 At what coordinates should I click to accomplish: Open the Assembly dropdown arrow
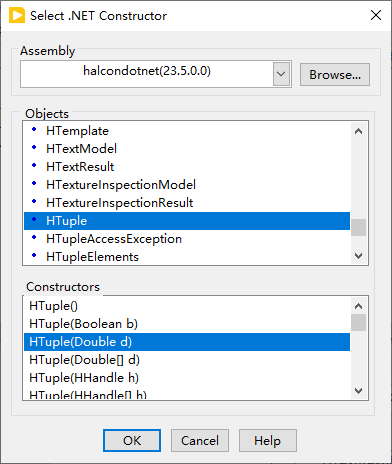pos(281,74)
